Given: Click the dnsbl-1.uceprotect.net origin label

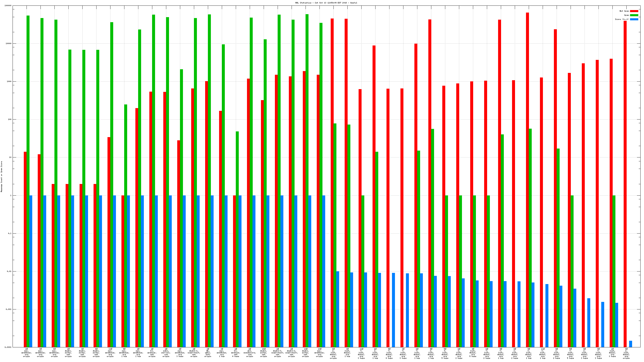Looking at the screenshot, I should click(194, 352).
